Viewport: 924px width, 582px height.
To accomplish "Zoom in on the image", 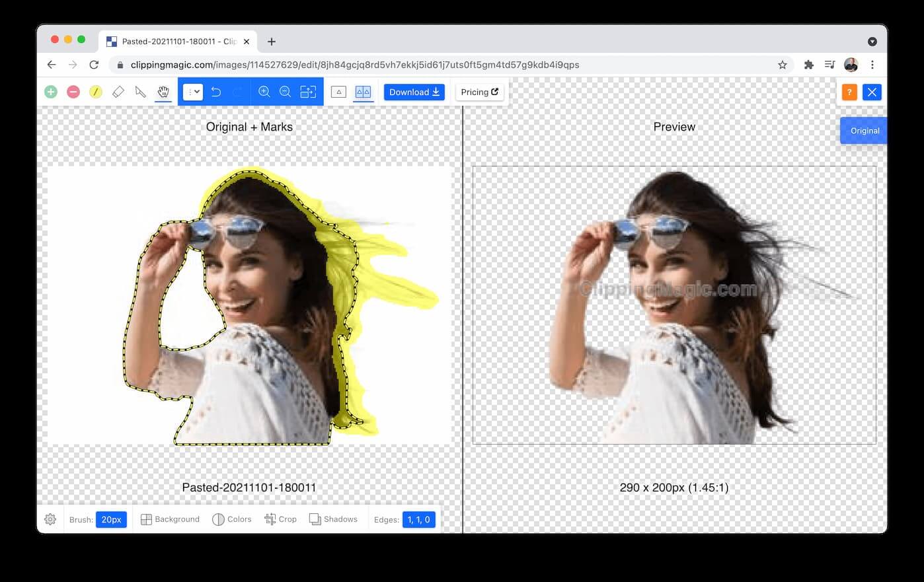I will pos(264,92).
